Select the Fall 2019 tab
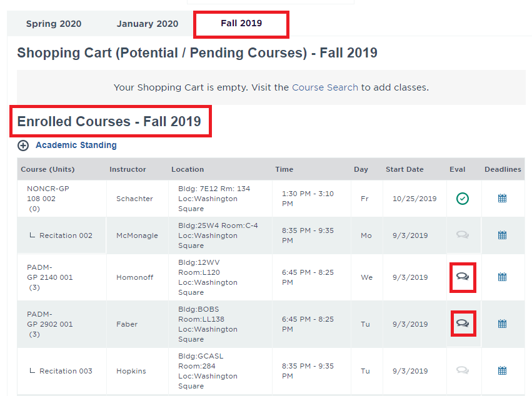 (241, 24)
